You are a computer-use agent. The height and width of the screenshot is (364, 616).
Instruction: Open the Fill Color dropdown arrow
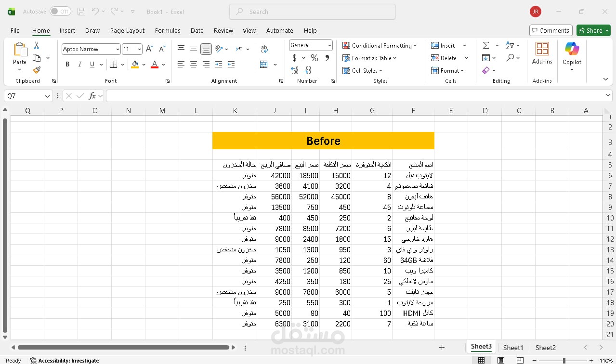[x=143, y=64]
